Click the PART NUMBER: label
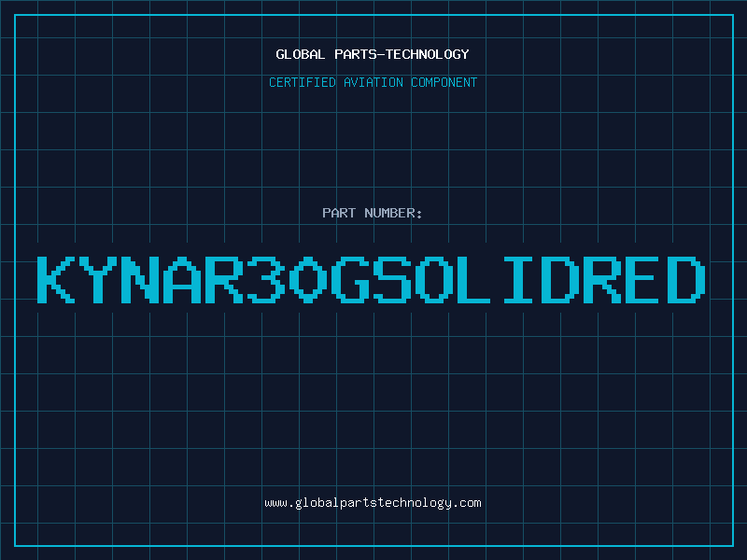Image resolution: width=747 pixels, height=560 pixels. (x=373, y=213)
